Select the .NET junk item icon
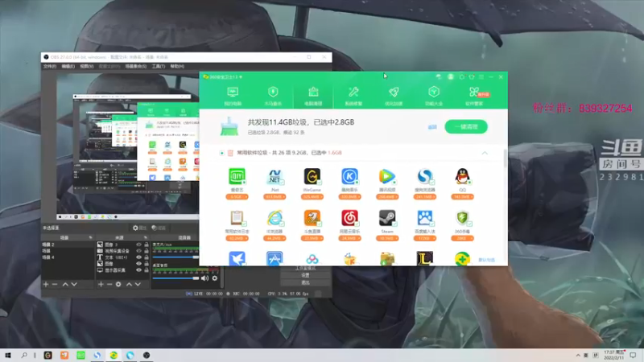 pyautogui.click(x=275, y=176)
